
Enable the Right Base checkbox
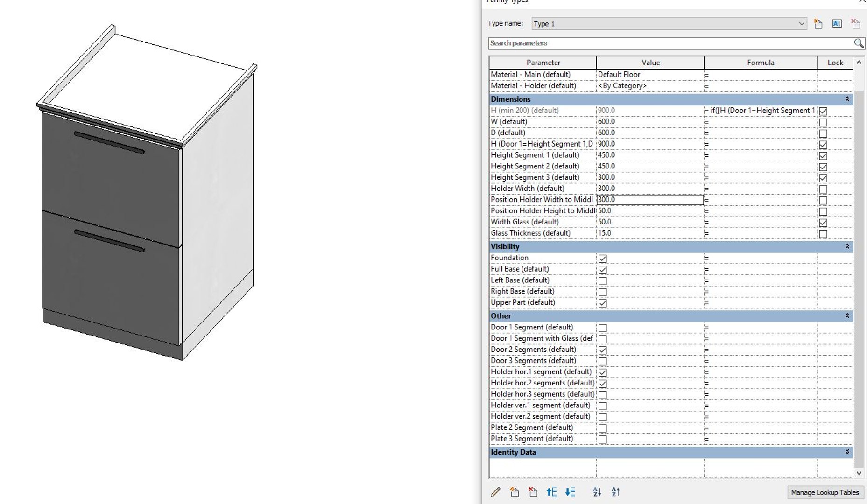click(603, 292)
